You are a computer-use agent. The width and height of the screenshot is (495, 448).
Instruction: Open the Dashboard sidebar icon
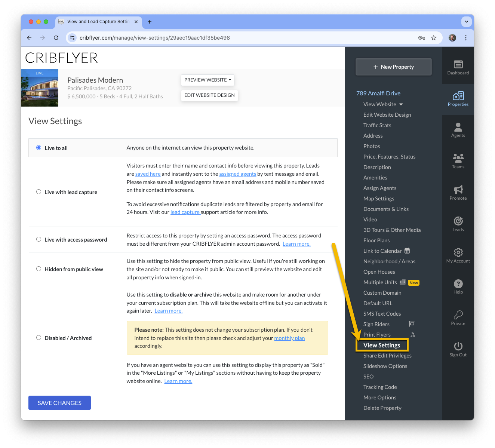(458, 64)
